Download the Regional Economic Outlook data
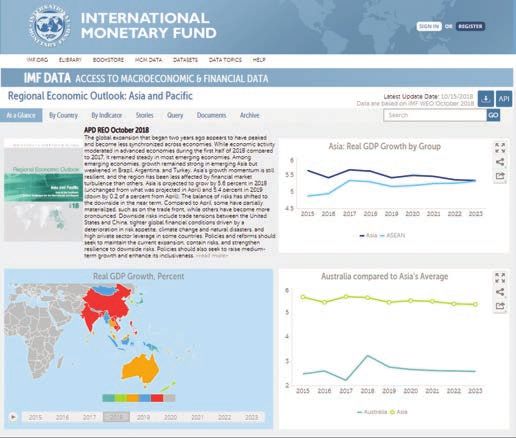This screenshot has height=438, width=516. [x=486, y=99]
